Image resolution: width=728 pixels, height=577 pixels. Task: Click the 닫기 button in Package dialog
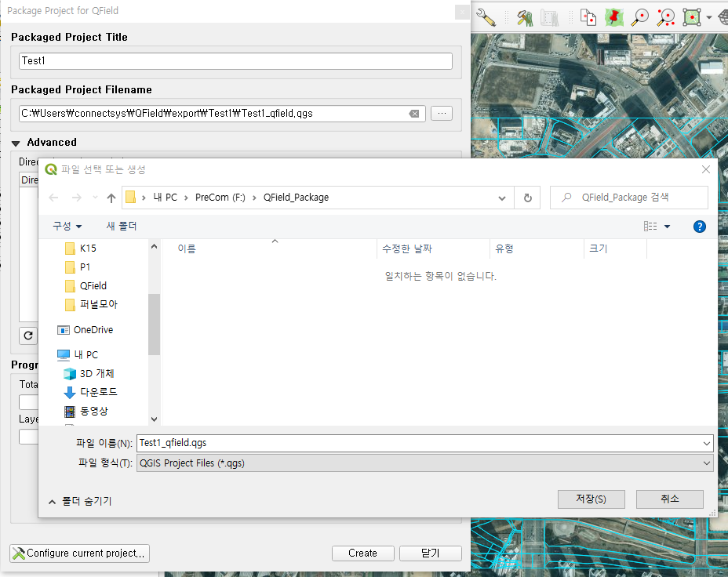coord(431,553)
